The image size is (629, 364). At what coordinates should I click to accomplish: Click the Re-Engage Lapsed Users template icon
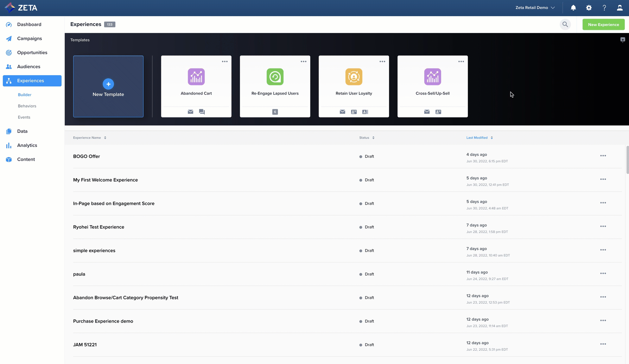click(x=275, y=77)
